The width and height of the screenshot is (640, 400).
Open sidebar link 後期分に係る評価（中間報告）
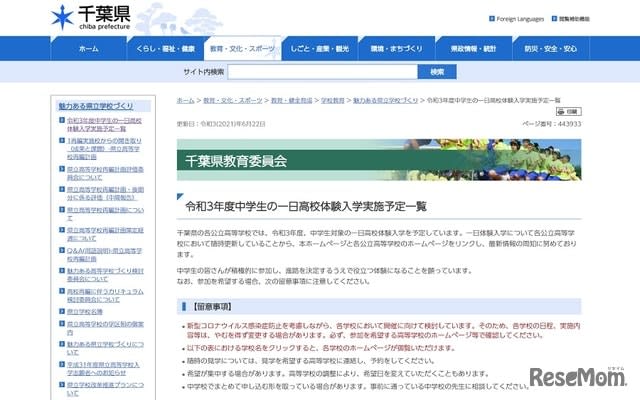pos(105,193)
